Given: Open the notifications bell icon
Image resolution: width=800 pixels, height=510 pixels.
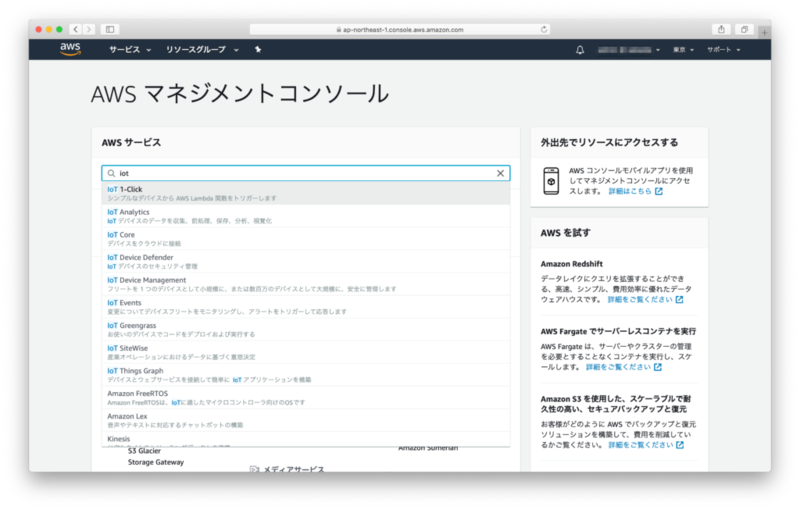Looking at the screenshot, I should coord(580,50).
